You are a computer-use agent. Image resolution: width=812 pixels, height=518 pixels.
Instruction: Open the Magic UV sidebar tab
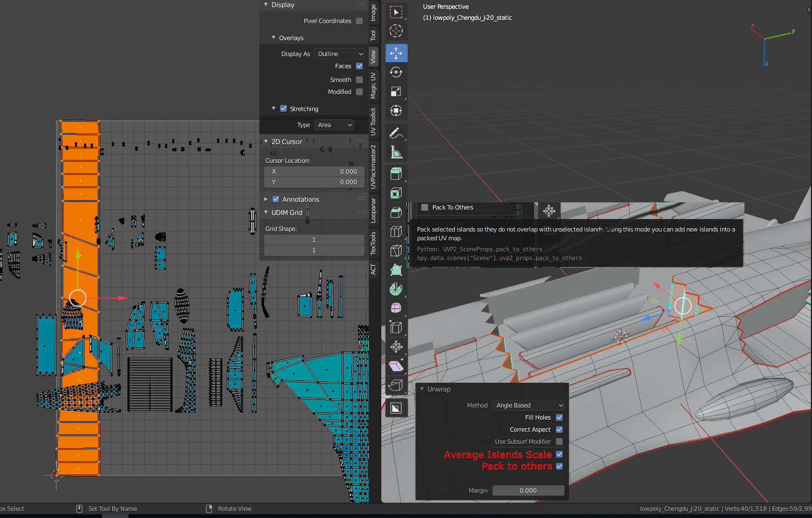(374, 85)
